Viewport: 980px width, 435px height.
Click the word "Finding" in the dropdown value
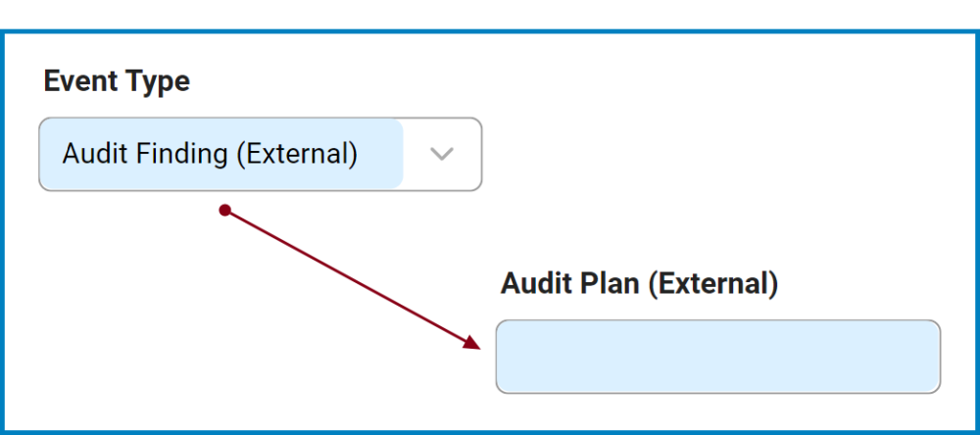coord(184,154)
